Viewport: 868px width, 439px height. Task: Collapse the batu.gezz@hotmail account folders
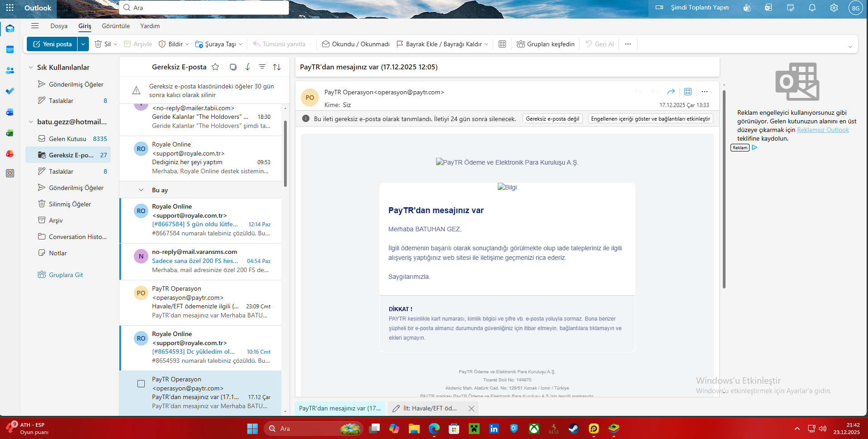coord(31,122)
